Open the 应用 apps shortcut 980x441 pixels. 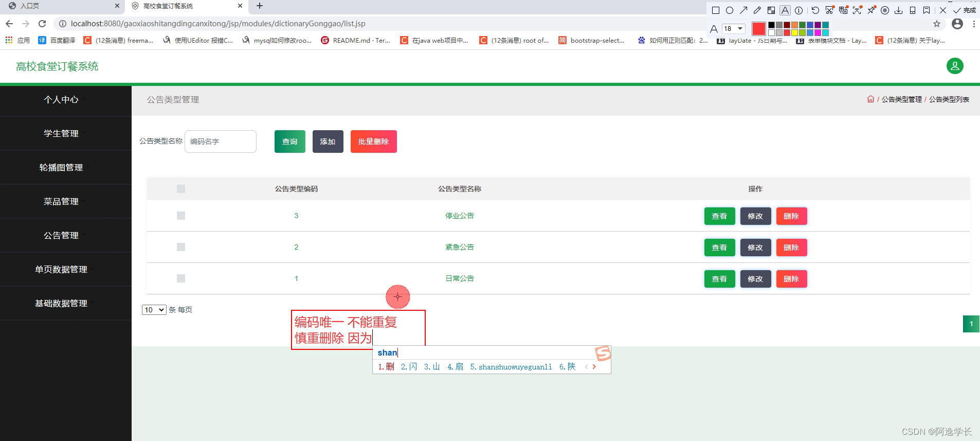tap(17, 40)
